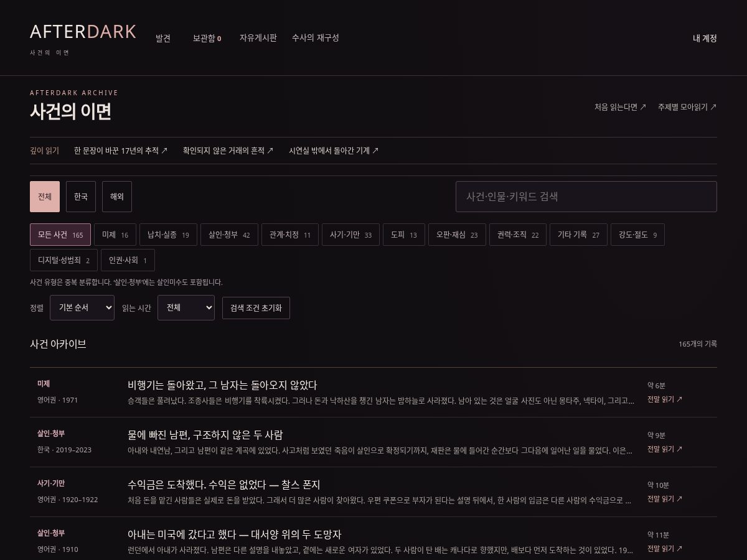Open '확인되지 않은 거래의 흔적' feature
This screenshot has width=747, height=560.
coord(228,151)
